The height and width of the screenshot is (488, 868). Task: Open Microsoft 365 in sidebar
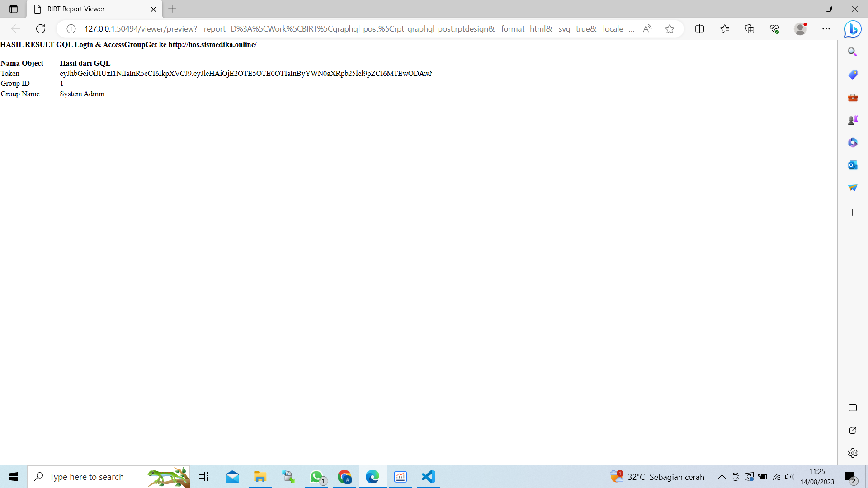pyautogui.click(x=853, y=142)
